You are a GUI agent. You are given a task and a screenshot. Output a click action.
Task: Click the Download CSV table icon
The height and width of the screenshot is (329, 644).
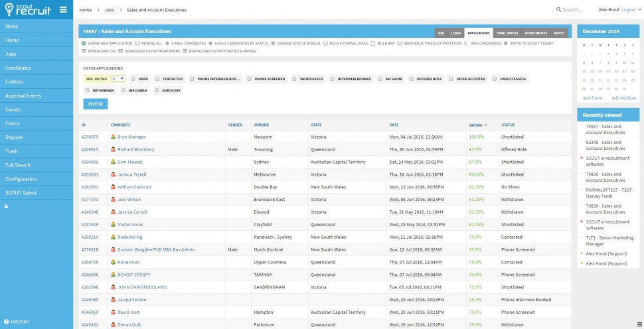(84, 51)
